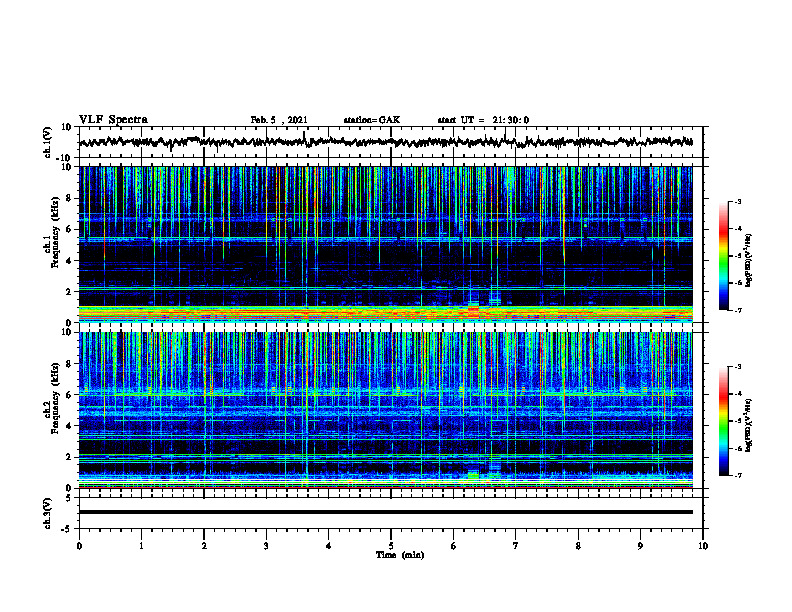The height and width of the screenshot is (612, 792).
Task: Click time axis tick label "0"
Action: click(x=79, y=546)
